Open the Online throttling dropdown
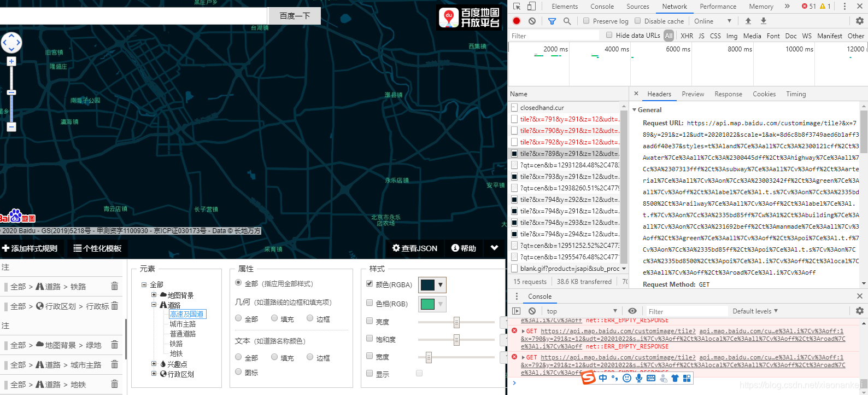The height and width of the screenshot is (395, 868). pos(713,21)
